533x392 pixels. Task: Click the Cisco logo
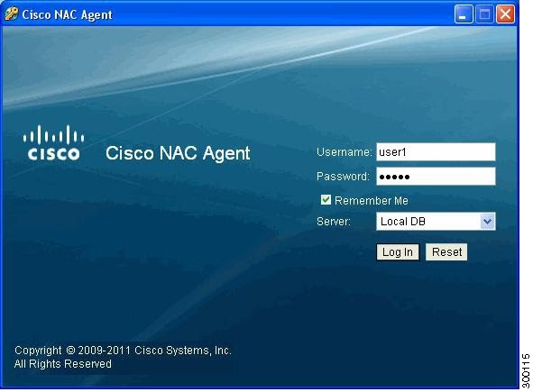coord(54,142)
